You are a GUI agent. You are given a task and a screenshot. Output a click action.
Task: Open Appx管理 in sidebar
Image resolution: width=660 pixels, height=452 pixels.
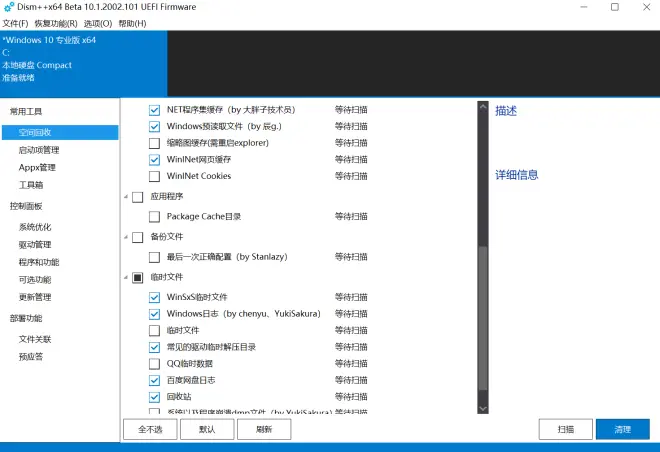click(x=37, y=168)
